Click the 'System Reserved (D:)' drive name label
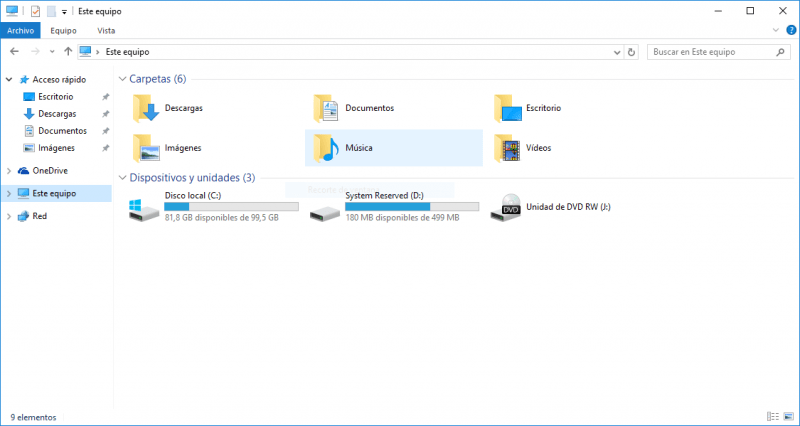Screen dimensions: 800x426 (x=384, y=195)
